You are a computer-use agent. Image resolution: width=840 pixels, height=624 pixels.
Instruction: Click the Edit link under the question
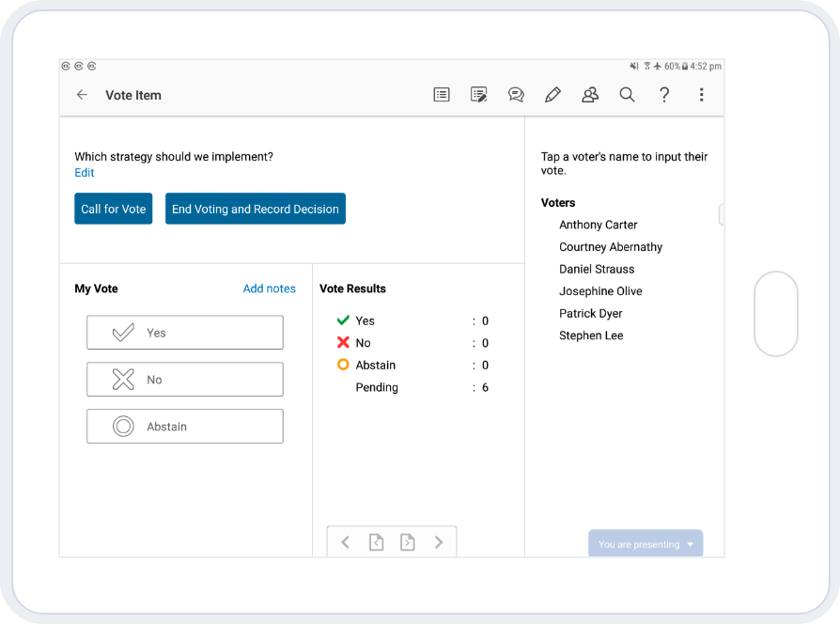pos(85,173)
